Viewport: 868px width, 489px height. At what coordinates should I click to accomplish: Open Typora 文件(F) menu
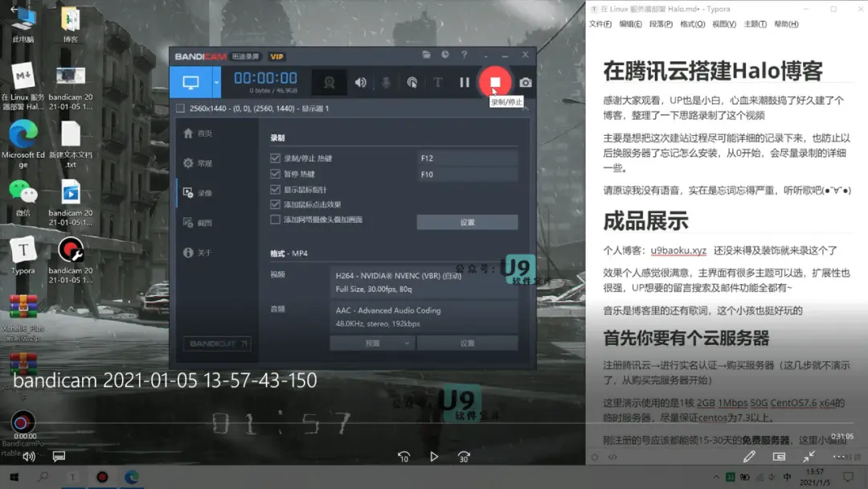(600, 24)
